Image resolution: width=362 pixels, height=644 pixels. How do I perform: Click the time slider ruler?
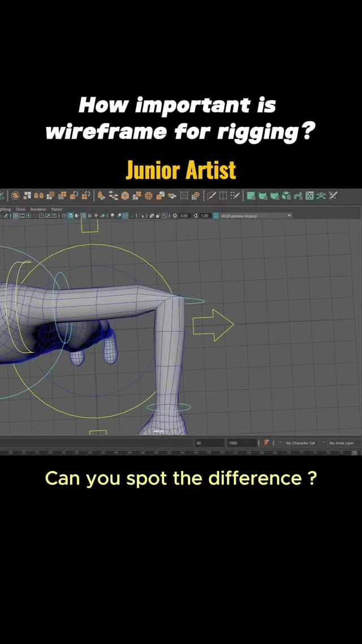(181, 452)
